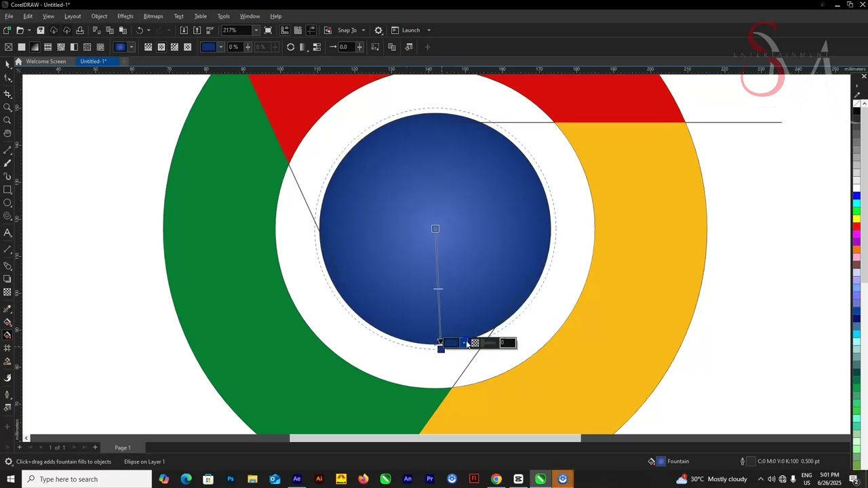This screenshot has width=868, height=488.
Task: Open the Effects menu
Action: click(125, 16)
